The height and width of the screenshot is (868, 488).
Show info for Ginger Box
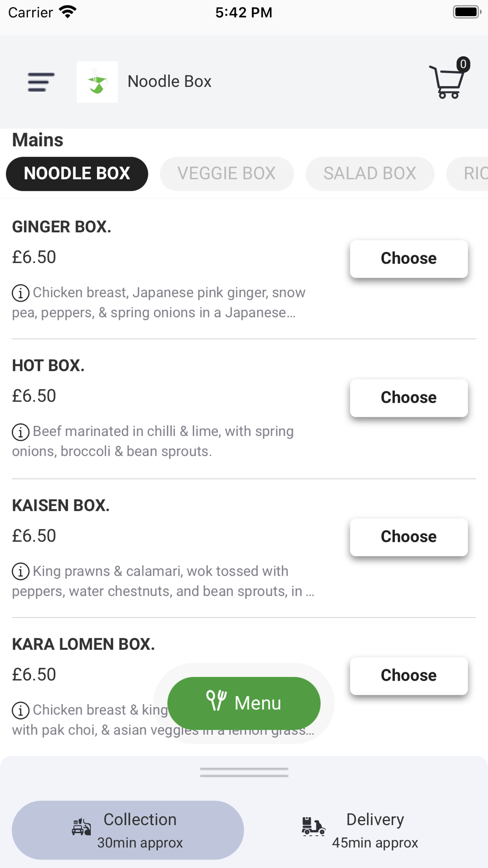pyautogui.click(x=20, y=293)
